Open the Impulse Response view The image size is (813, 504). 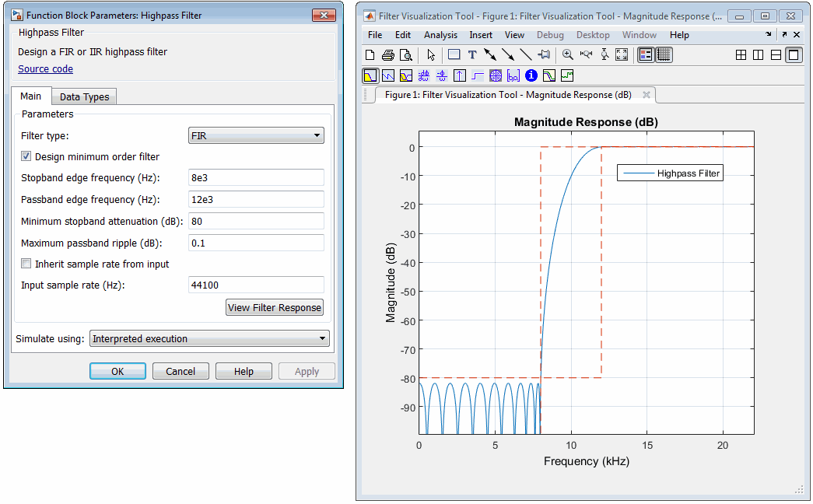[x=460, y=75]
